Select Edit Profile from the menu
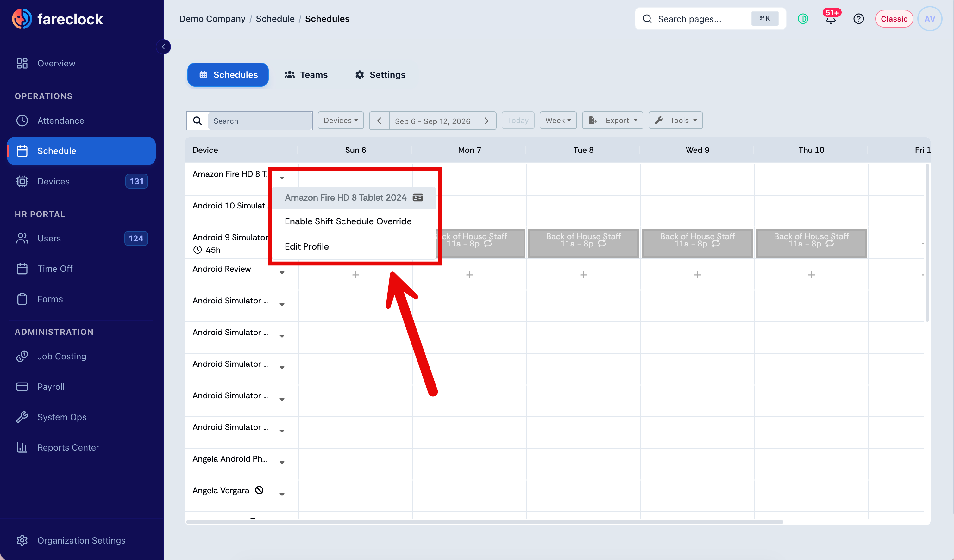954x560 pixels. point(307,247)
